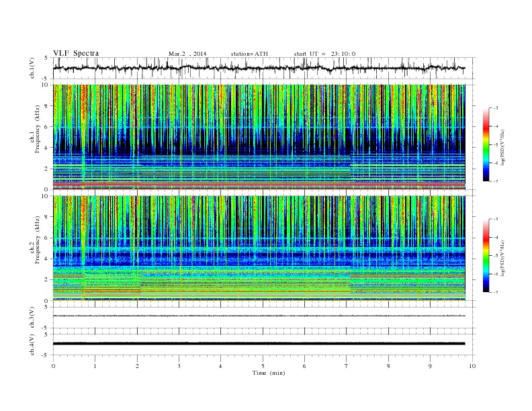Click the ch.1 spectrogram color scale bar
Viewport: 532px width, 411px height.
486,145
